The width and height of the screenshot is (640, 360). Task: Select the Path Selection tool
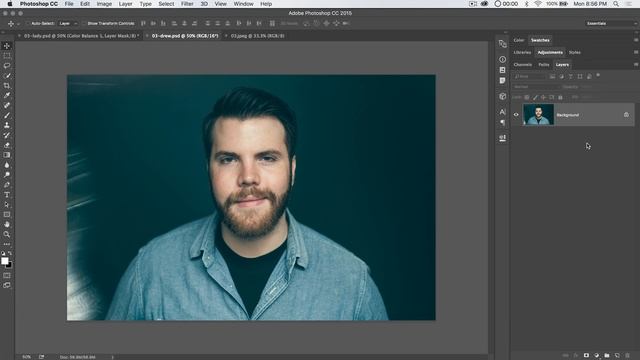click(x=7, y=204)
